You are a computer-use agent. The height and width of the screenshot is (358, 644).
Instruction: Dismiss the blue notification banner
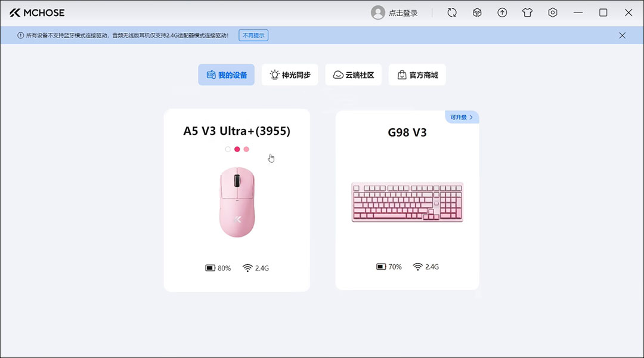coord(622,35)
